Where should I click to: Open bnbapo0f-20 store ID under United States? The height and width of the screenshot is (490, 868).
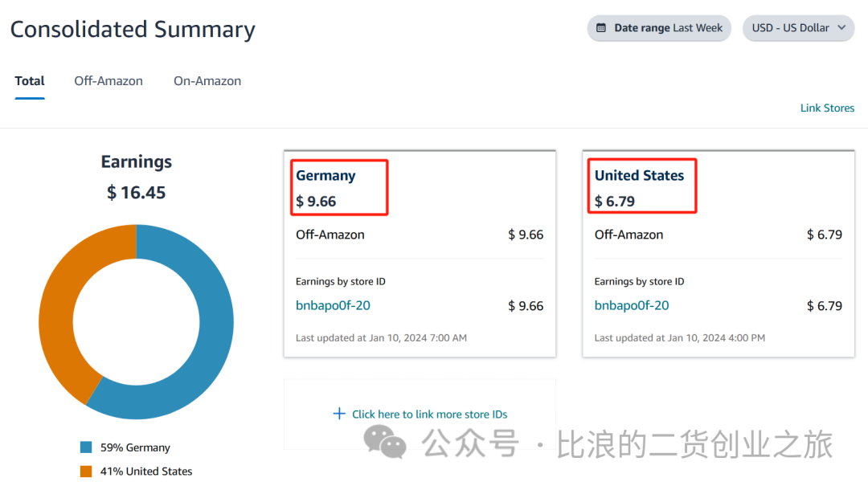pos(632,305)
